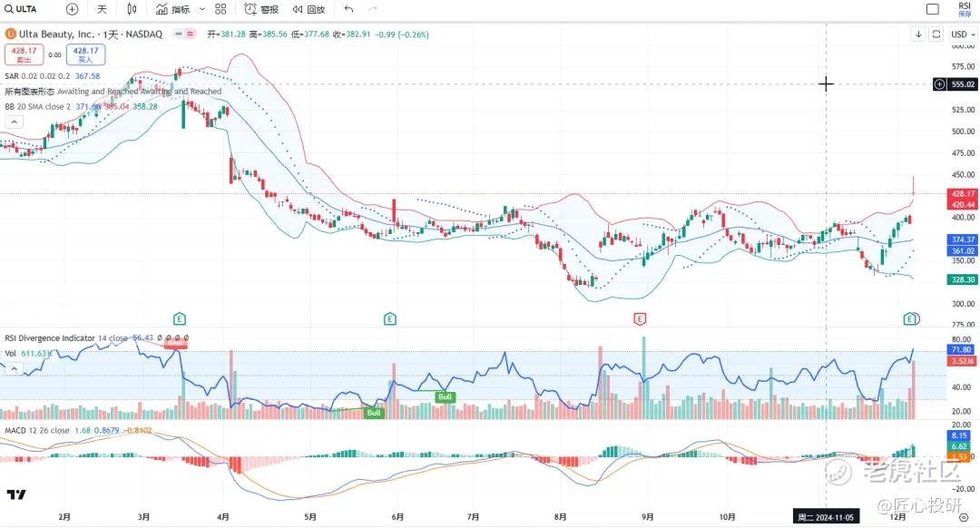Click the Ulta Beauty orange logo
Screen dimensions: 980x528
(x=11, y=34)
